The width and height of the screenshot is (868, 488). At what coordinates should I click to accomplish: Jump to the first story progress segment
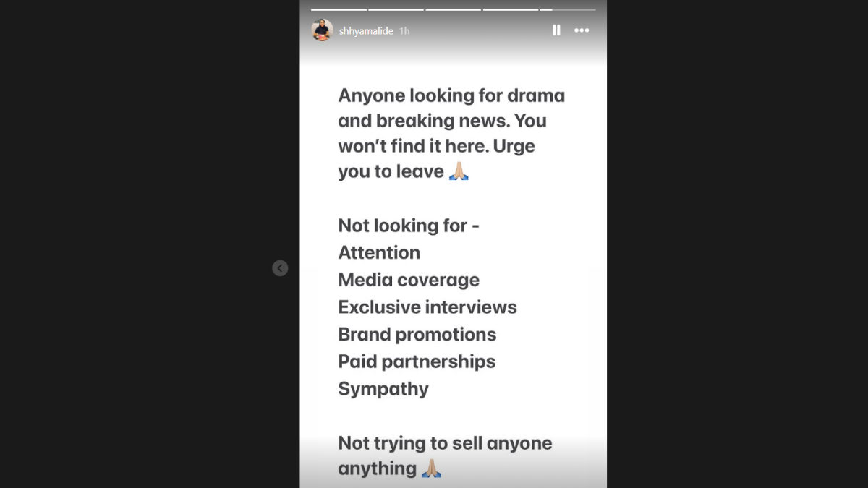[x=339, y=9]
